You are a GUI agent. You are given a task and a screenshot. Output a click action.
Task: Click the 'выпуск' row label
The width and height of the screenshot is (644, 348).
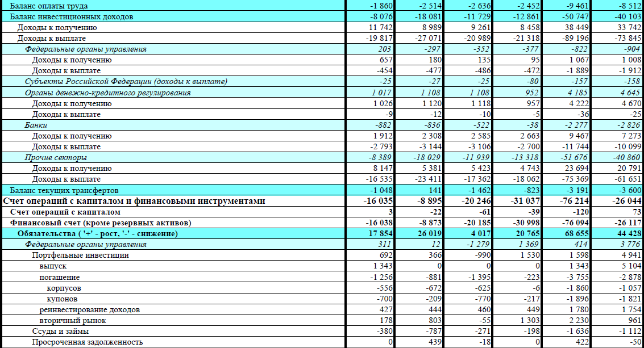point(53,266)
